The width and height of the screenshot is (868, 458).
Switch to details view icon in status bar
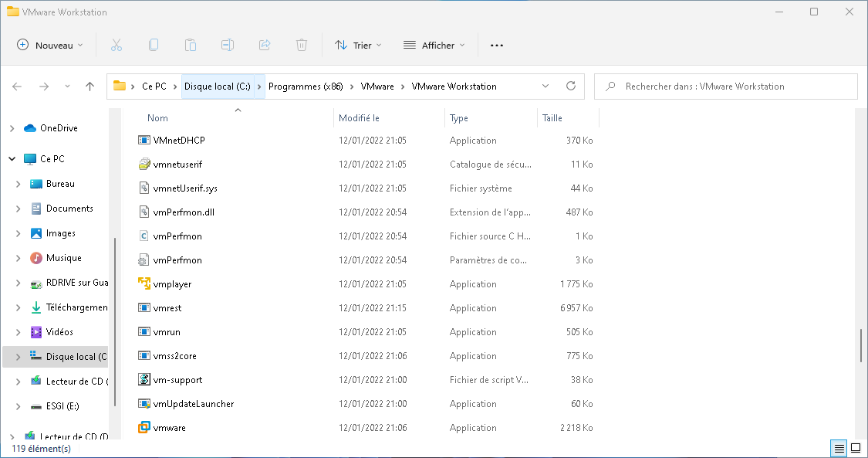click(839, 448)
